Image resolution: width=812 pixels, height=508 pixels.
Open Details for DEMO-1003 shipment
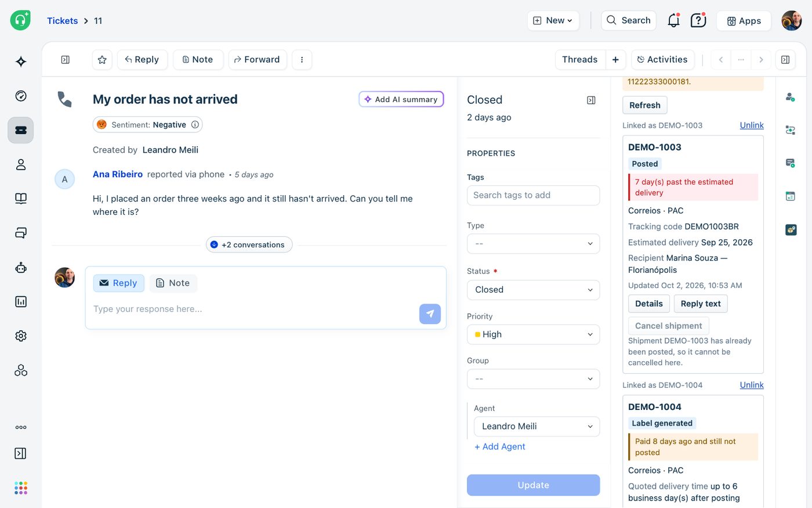point(649,304)
